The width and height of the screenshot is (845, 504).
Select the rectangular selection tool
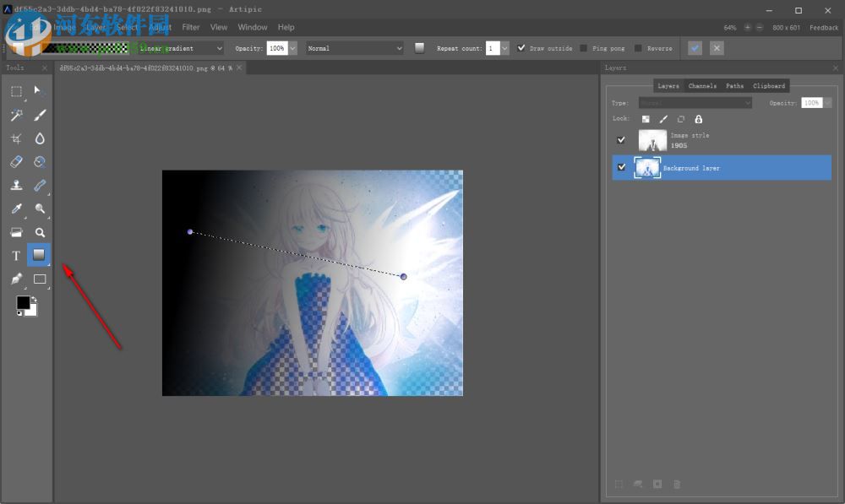14,90
